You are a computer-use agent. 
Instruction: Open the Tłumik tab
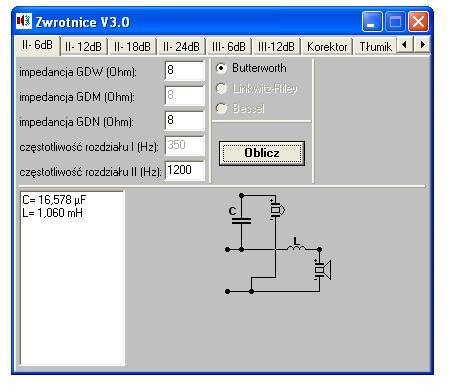coord(375,46)
